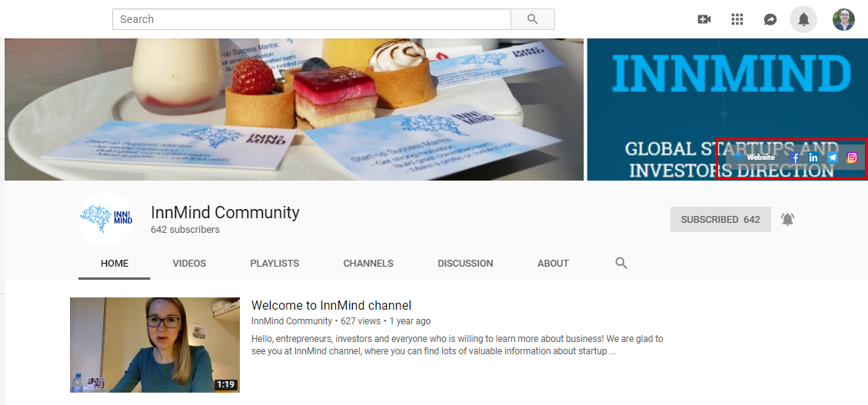This screenshot has height=405, width=868.
Task: Open the YouTube apps grid
Action: click(737, 19)
